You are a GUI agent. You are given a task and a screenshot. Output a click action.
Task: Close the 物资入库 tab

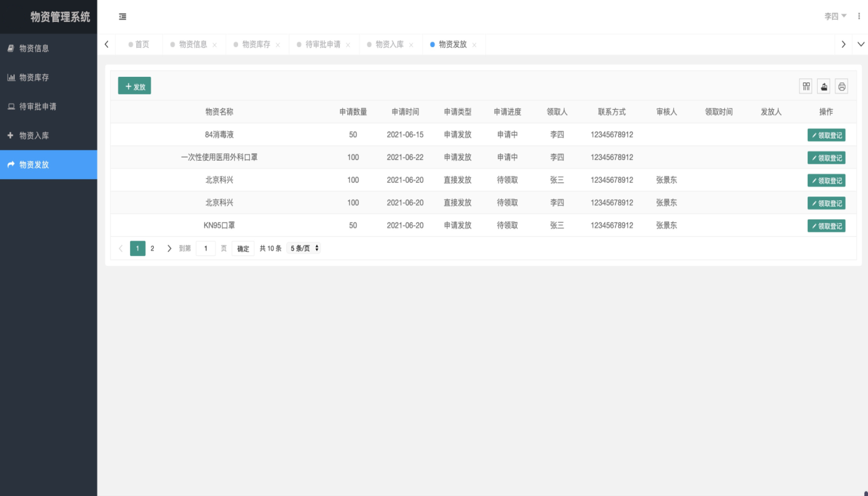(x=411, y=45)
